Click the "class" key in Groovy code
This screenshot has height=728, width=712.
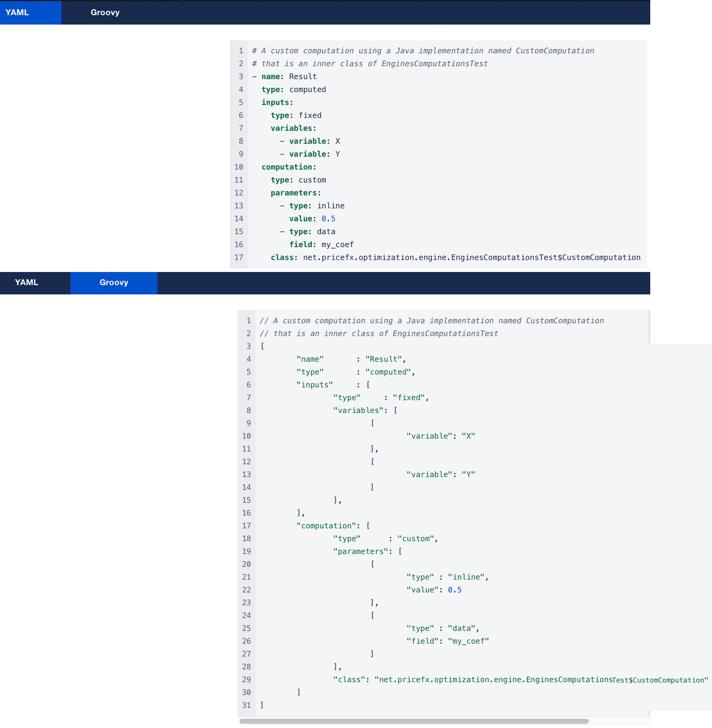(348, 679)
